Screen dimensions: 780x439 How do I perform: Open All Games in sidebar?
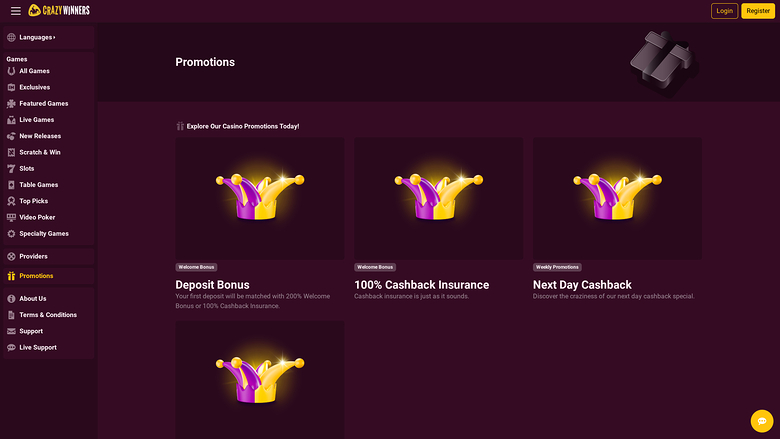(34, 71)
